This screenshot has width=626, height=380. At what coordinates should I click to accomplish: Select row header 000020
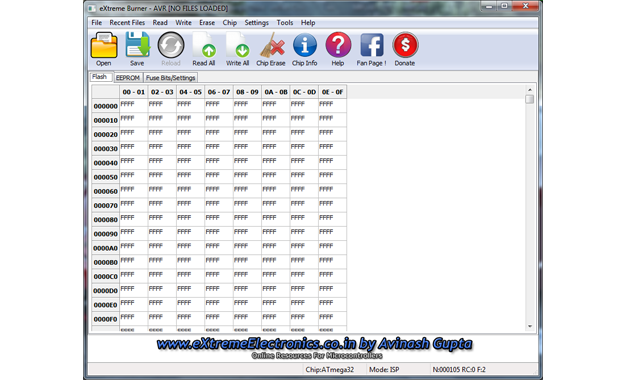[105, 135]
